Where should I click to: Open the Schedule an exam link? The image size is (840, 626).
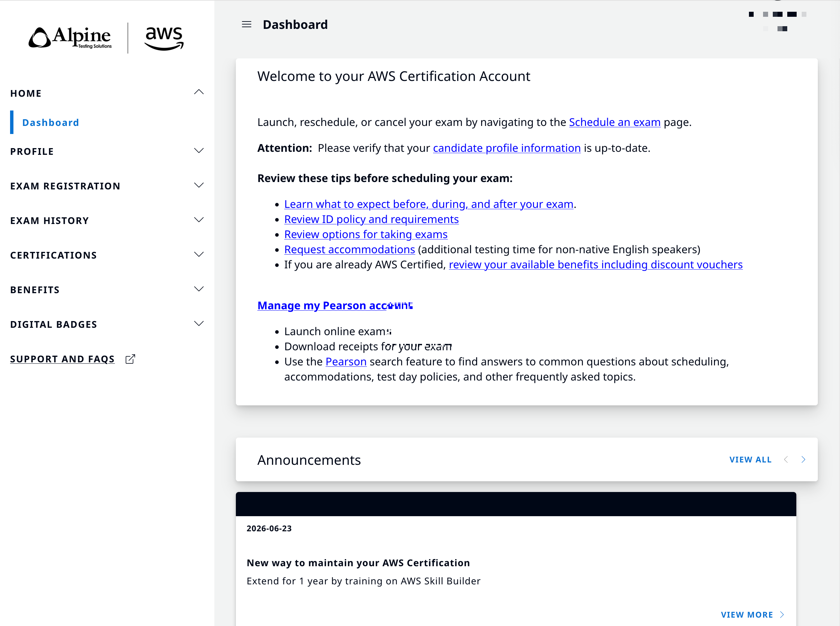click(615, 122)
